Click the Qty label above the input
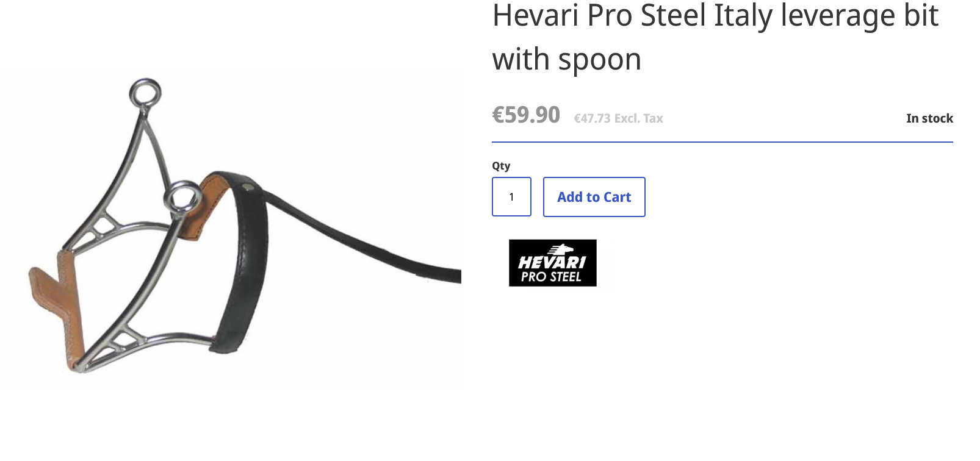This screenshot has width=980, height=461. pyautogui.click(x=501, y=166)
